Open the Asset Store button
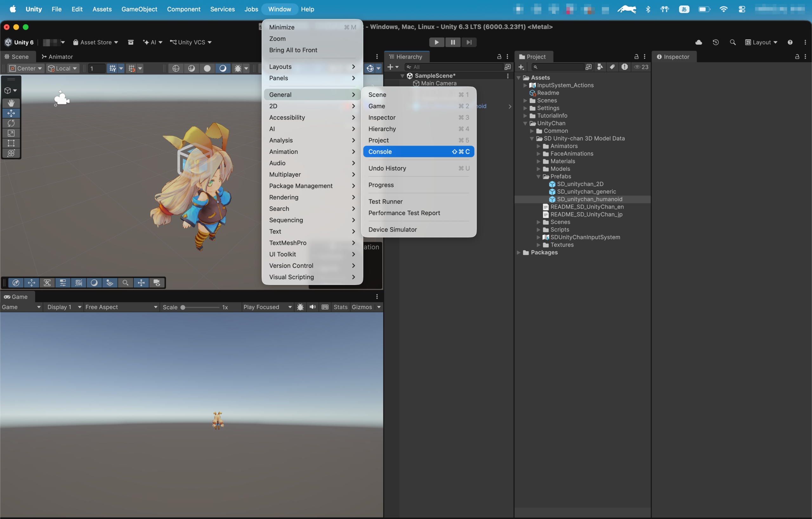The width and height of the screenshot is (812, 519). click(95, 42)
